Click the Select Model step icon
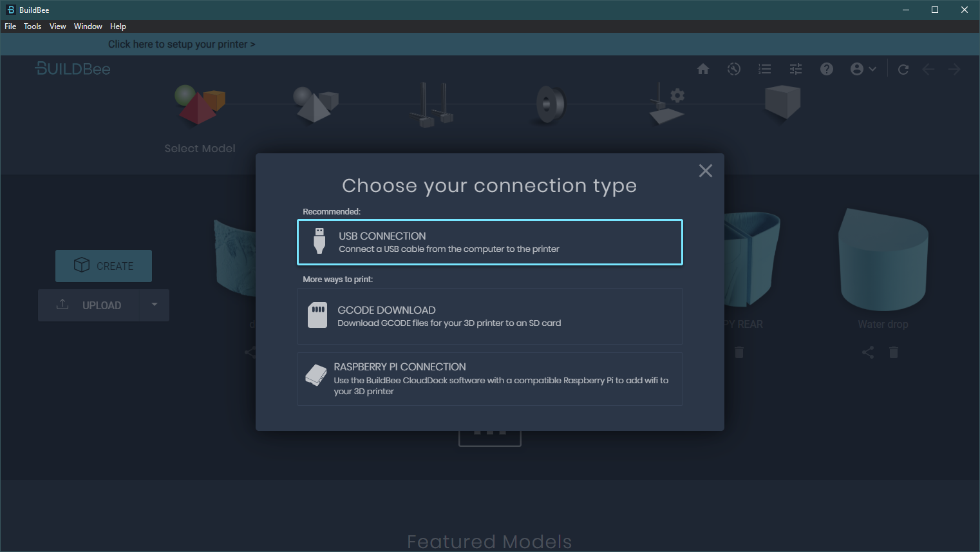The height and width of the screenshot is (552, 980). point(200,104)
